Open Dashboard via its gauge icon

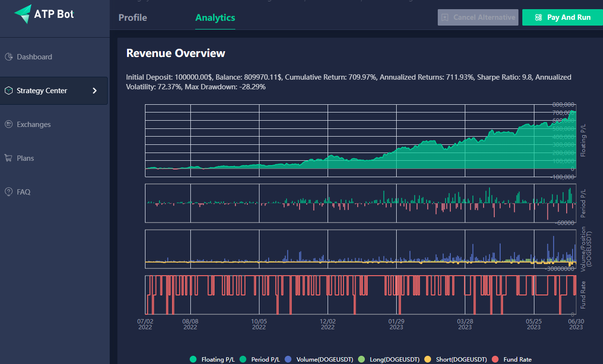9,57
